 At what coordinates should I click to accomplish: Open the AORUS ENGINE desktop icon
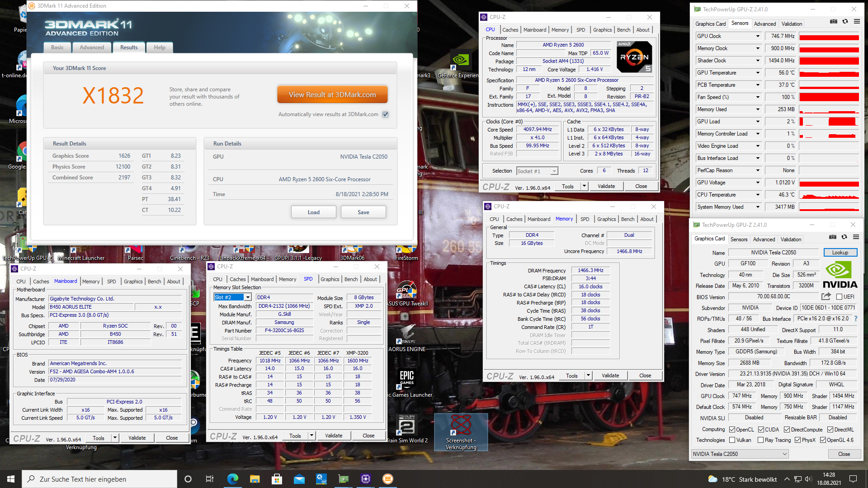407,338
